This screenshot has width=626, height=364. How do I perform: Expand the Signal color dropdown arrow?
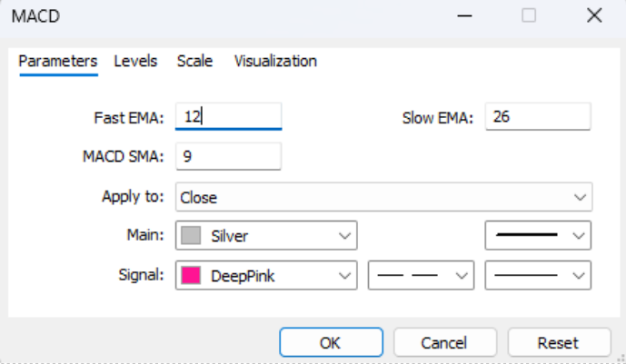344,276
